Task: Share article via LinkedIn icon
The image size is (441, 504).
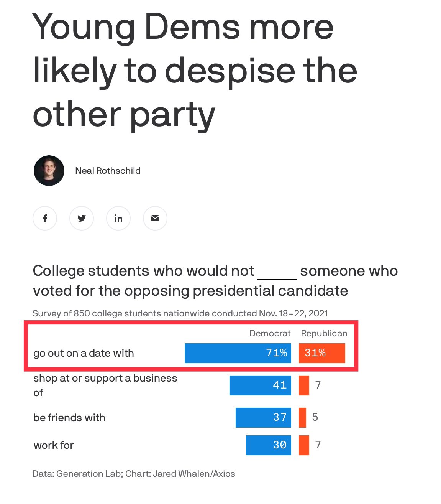Action: (x=118, y=218)
